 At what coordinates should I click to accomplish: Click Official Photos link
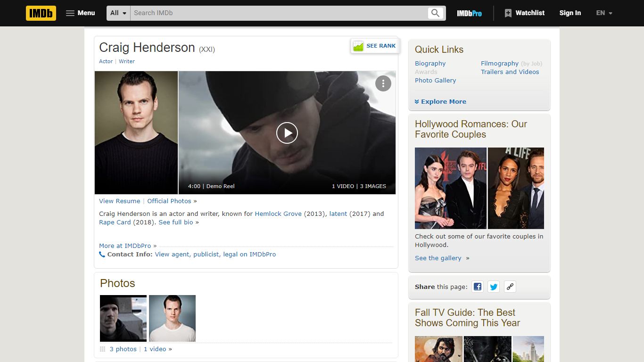tap(169, 201)
